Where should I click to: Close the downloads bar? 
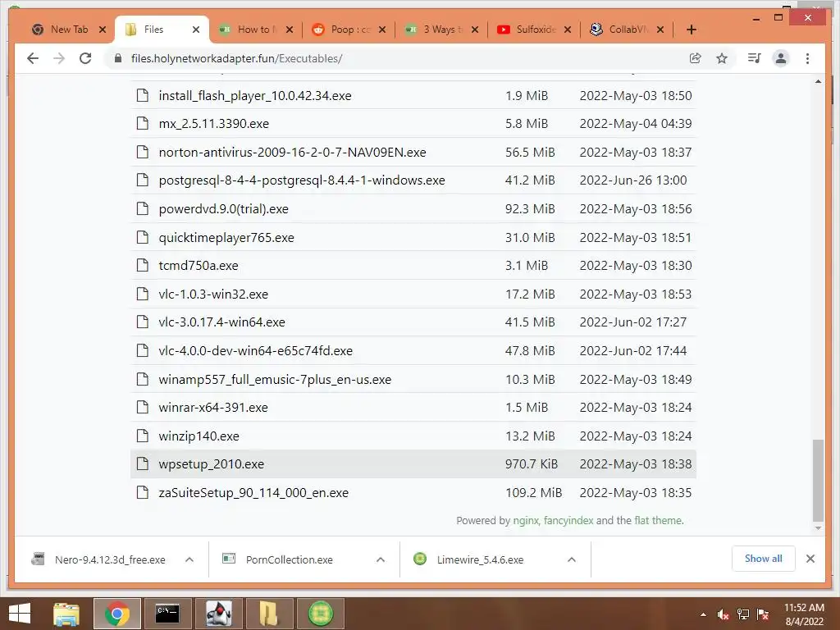810,559
